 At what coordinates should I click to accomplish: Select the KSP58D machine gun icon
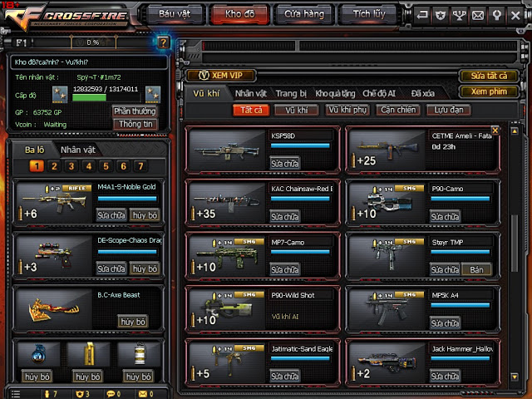227,150
